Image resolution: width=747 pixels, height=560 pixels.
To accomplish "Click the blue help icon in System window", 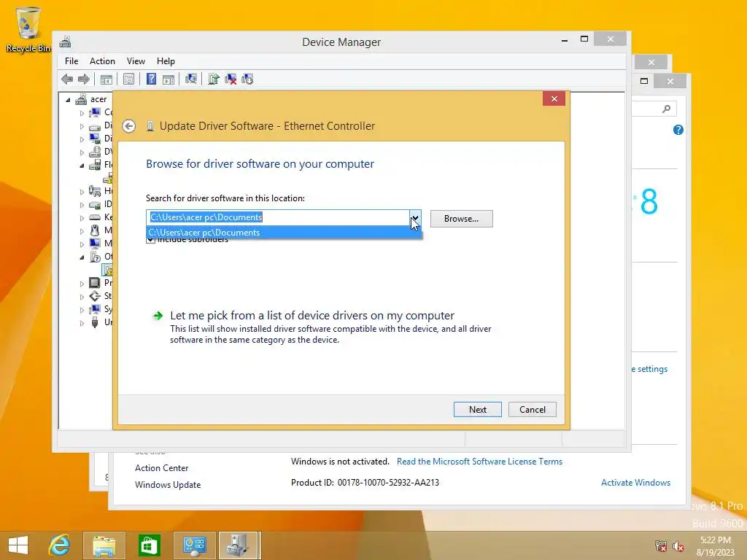I will 678,130.
